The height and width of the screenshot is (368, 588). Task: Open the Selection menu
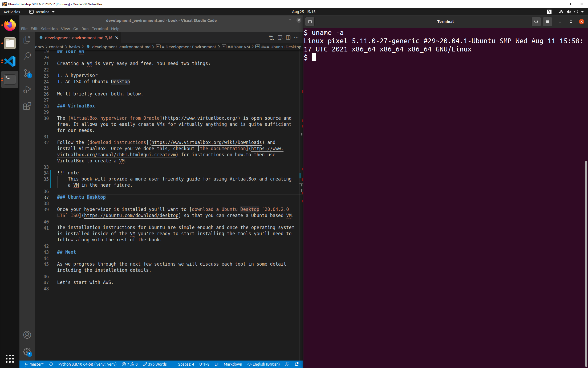[x=49, y=29]
